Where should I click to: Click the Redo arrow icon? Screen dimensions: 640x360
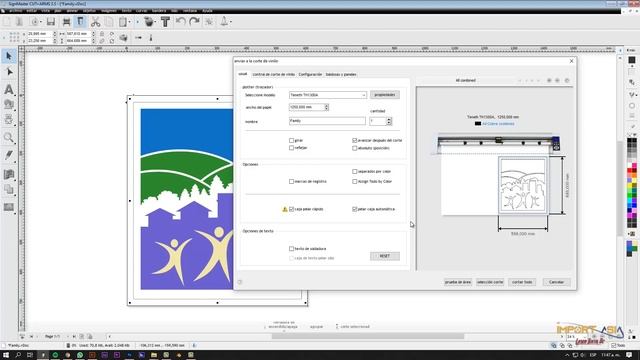[x=195, y=21]
